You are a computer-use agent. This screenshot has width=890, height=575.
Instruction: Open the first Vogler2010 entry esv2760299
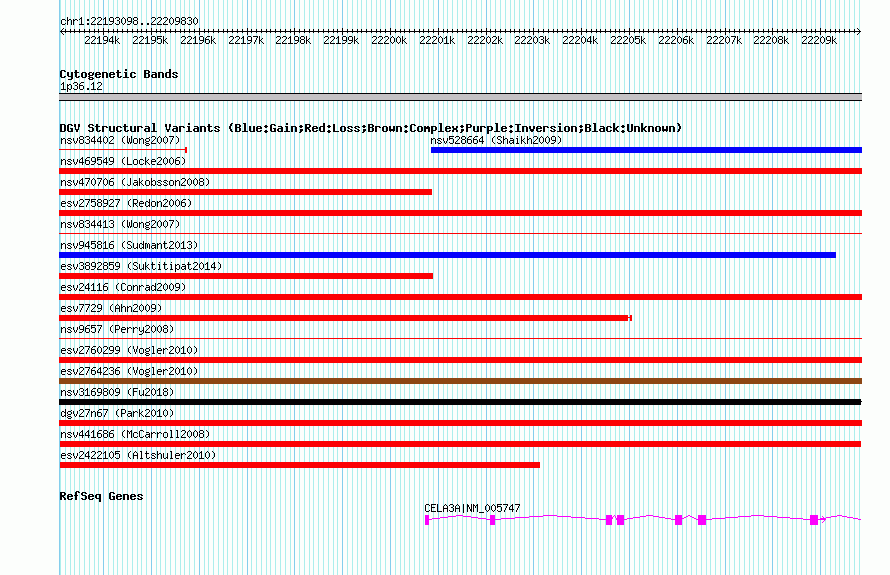click(129, 350)
